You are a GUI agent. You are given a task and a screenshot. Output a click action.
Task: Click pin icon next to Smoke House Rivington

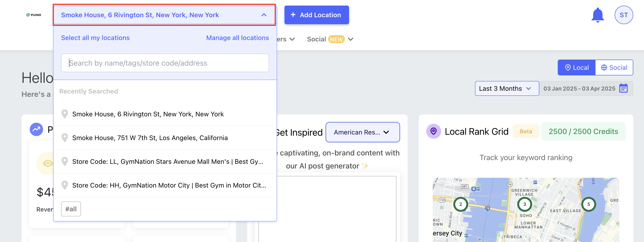click(x=65, y=114)
